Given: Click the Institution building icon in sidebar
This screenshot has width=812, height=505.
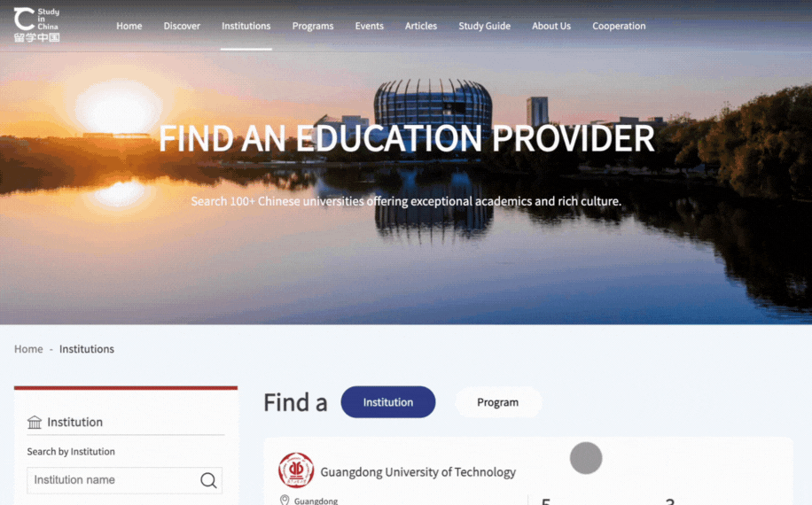Looking at the screenshot, I should tap(35, 423).
